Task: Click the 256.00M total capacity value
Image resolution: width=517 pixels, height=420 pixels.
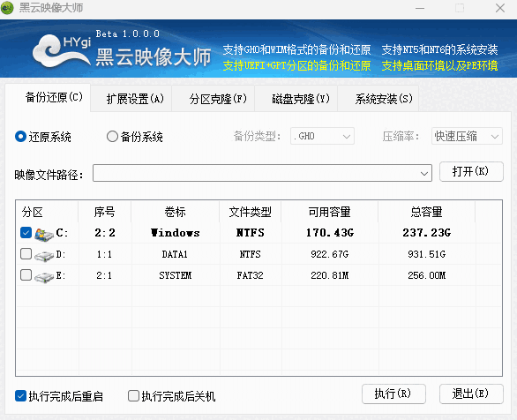Action: [x=427, y=275]
